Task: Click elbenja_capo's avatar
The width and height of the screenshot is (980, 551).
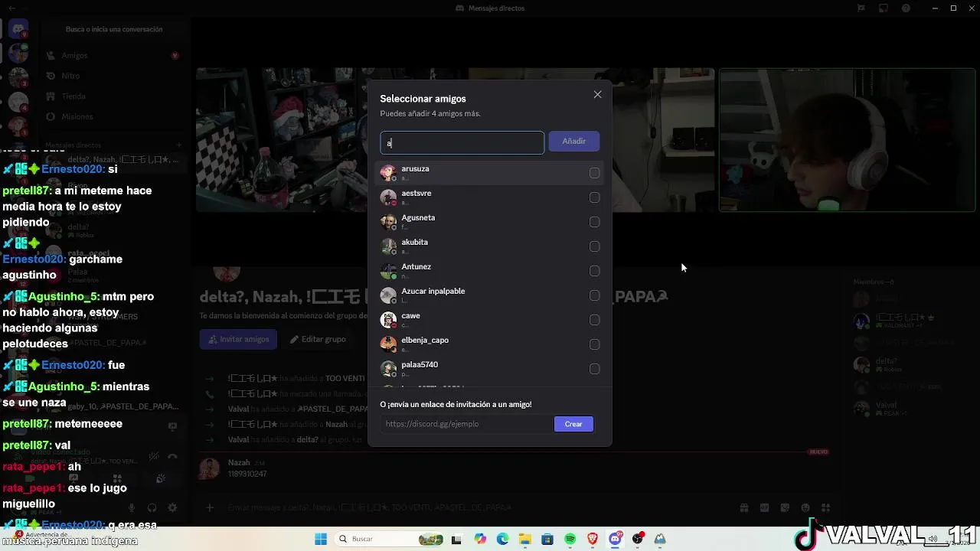Action: (x=388, y=344)
